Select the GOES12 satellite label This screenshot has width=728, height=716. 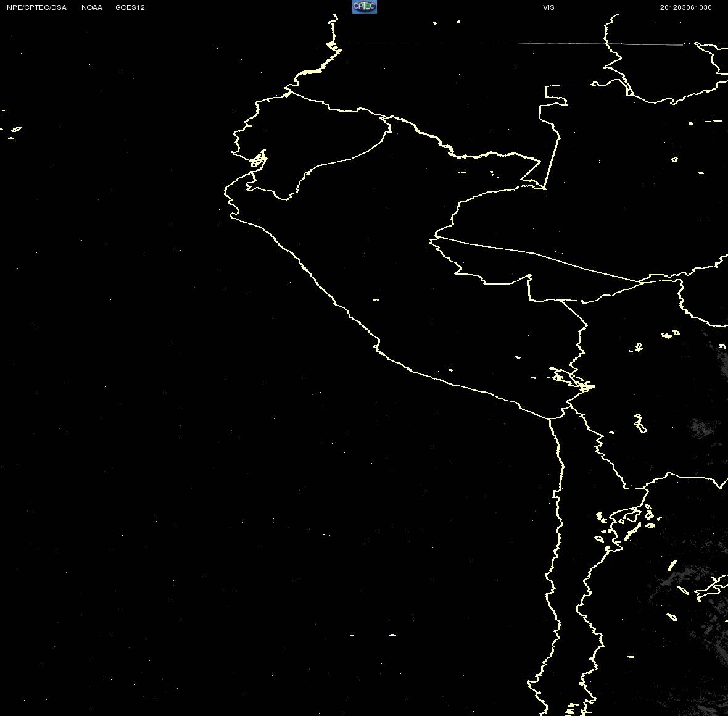click(x=130, y=7)
